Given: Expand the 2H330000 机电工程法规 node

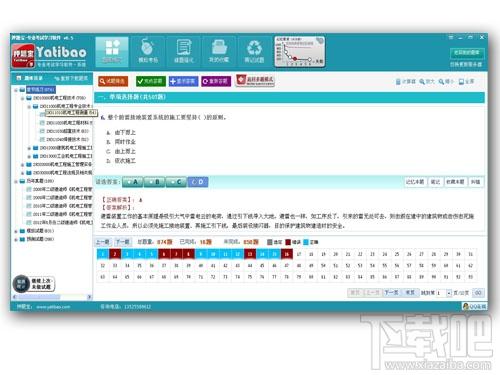Looking at the screenshot, I should pyautogui.click(x=22, y=173).
